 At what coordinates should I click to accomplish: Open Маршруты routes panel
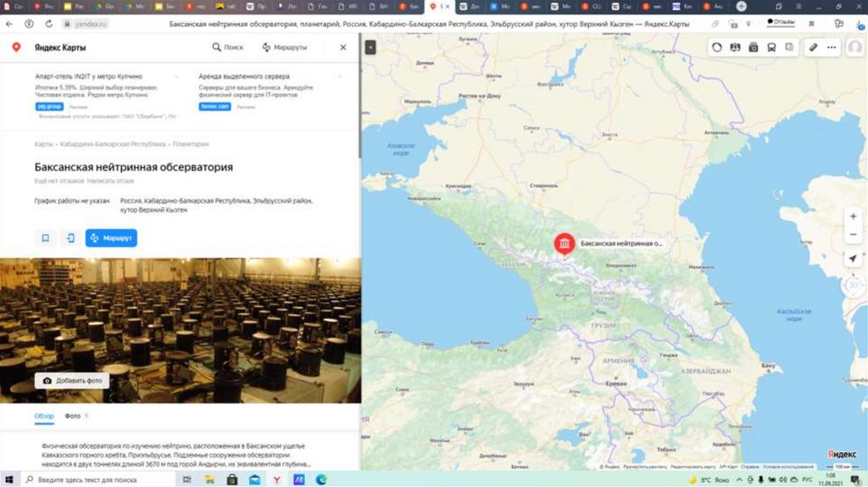pos(285,48)
